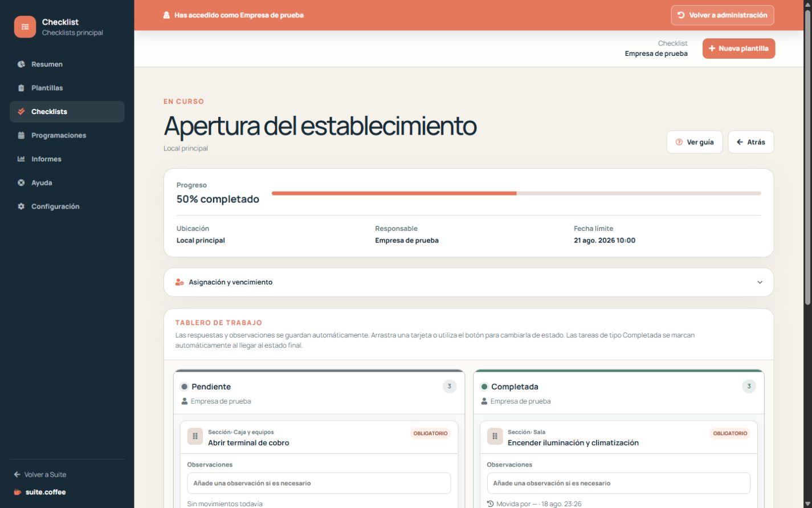Click the Encender iluminación y climatización title

tap(573, 443)
